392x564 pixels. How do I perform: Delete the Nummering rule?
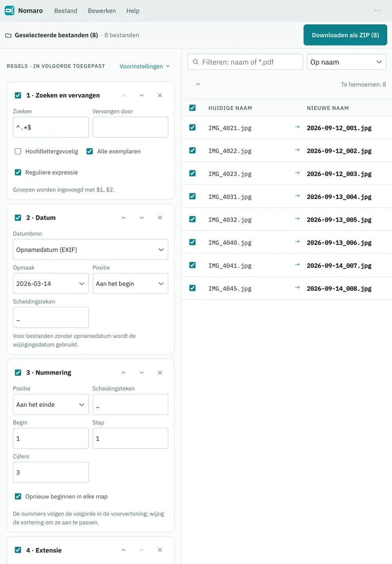click(160, 372)
